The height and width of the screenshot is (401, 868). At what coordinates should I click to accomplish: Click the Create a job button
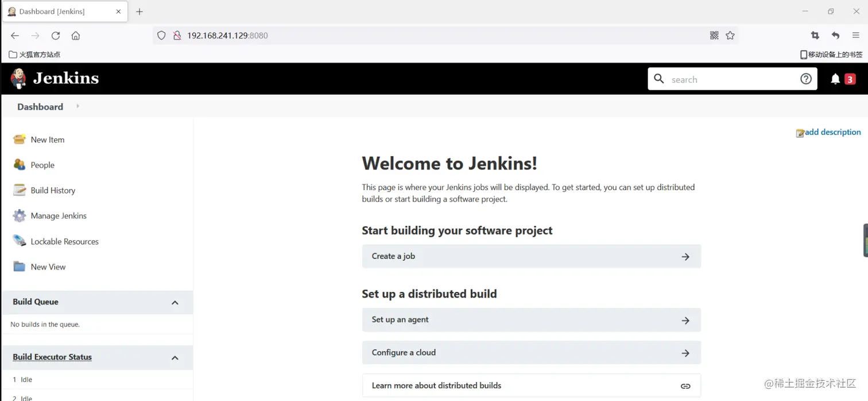pos(532,256)
